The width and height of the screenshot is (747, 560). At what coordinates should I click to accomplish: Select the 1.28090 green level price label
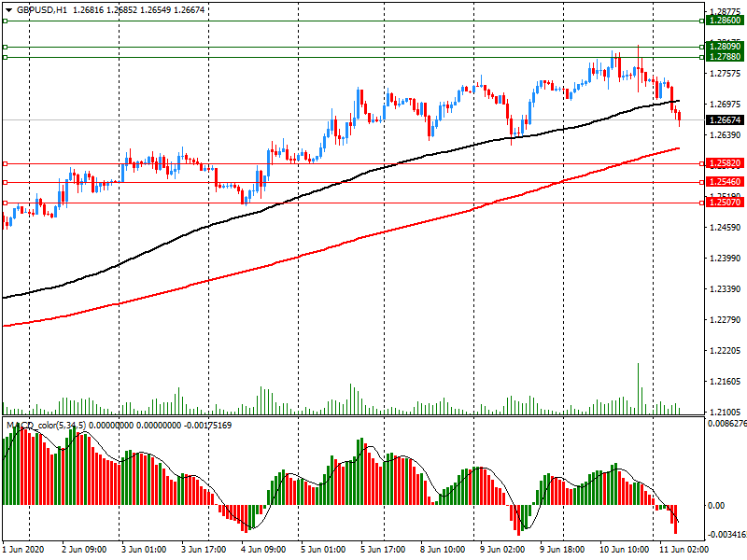725,47
